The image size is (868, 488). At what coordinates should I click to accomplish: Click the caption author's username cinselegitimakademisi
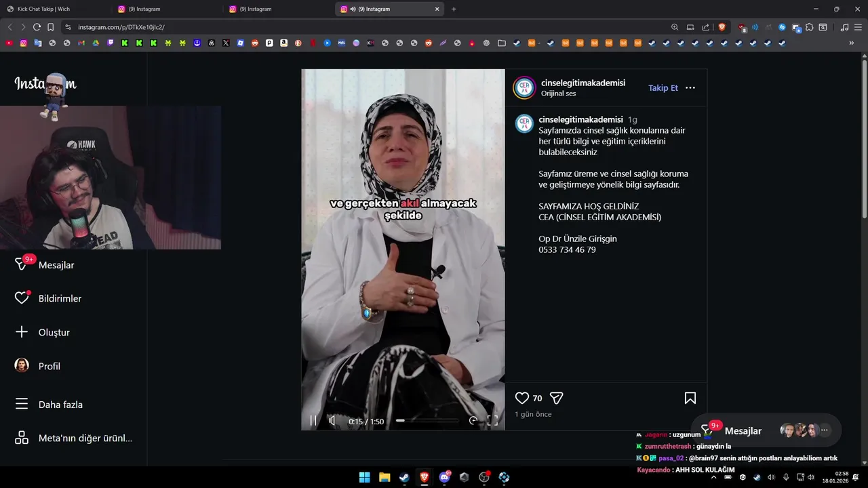click(580, 119)
